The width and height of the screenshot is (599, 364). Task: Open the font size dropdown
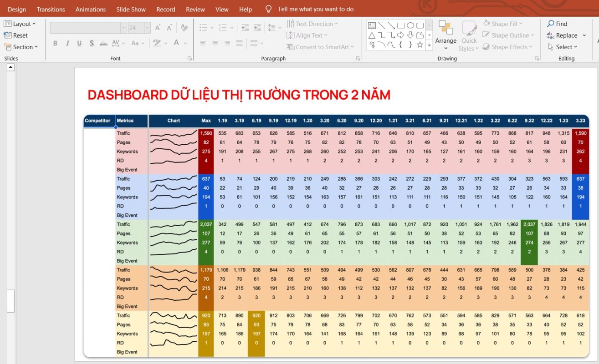tap(147, 28)
